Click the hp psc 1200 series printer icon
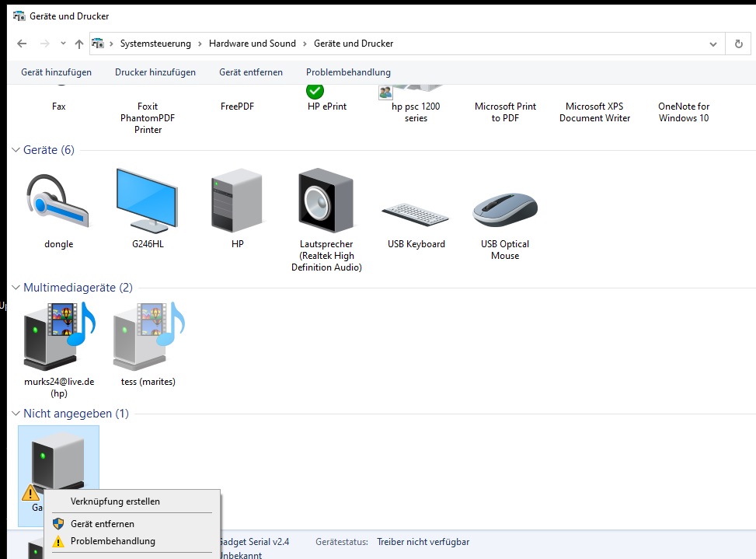The image size is (756, 559). pos(409,92)
